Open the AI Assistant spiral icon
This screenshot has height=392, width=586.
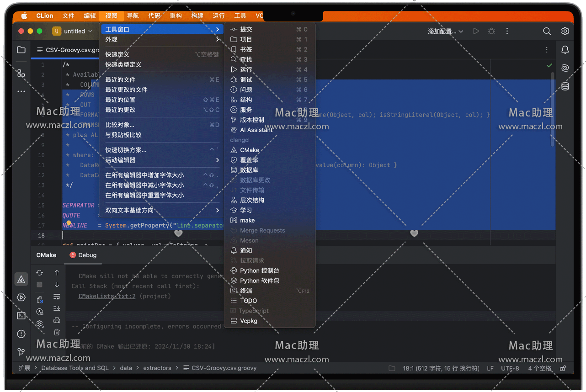click(565, 68)
